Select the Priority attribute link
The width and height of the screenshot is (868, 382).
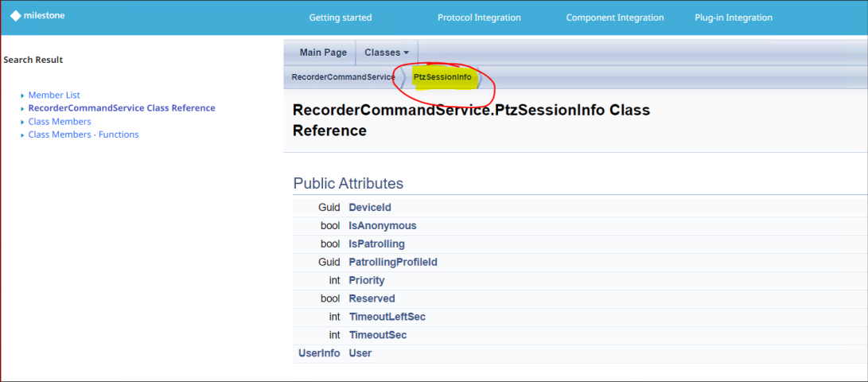[367, 281]
